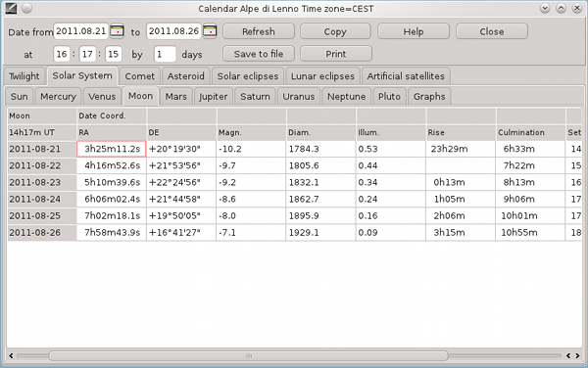
Task: Click DE cell +21°53'56"
Action: tap(181, 165)
